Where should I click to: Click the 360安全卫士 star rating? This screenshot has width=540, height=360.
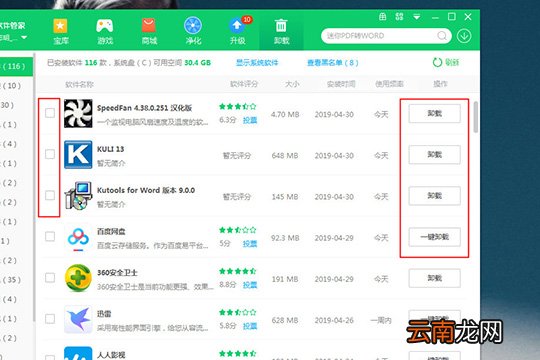238,271
